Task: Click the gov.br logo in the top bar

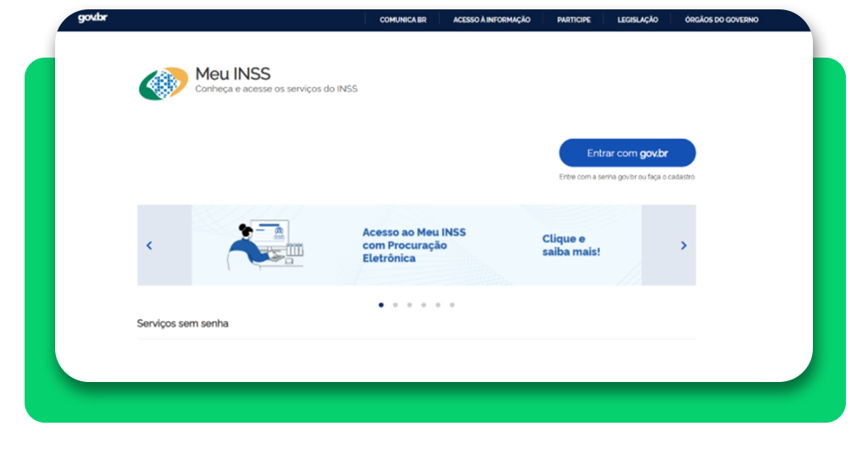Action: (92, 18)
